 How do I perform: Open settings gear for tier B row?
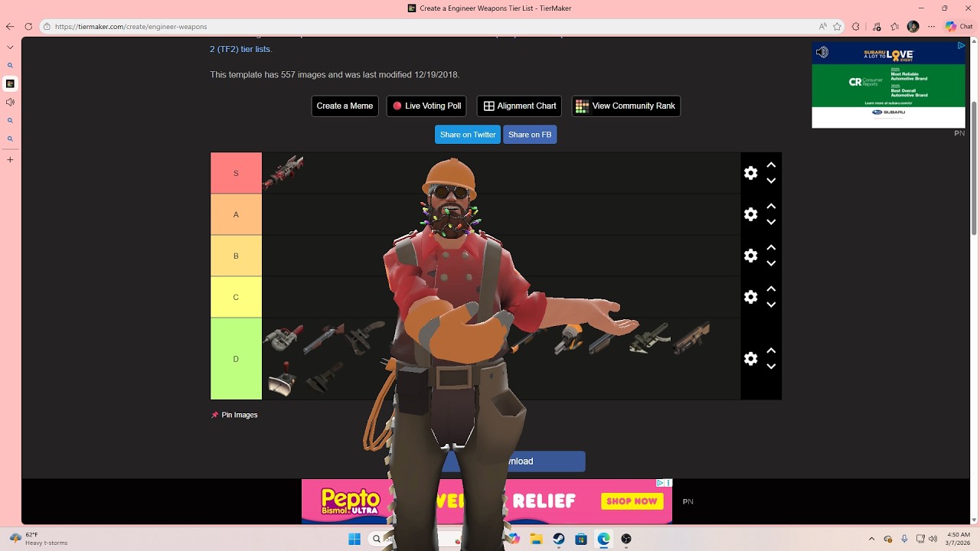pyautogui.click(x=751, y=256)
